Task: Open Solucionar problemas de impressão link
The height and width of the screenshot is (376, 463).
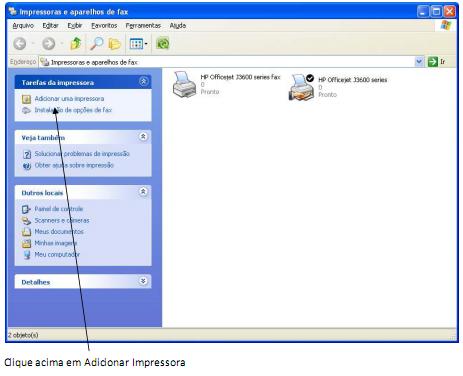Action: click(x=82, y=154)
